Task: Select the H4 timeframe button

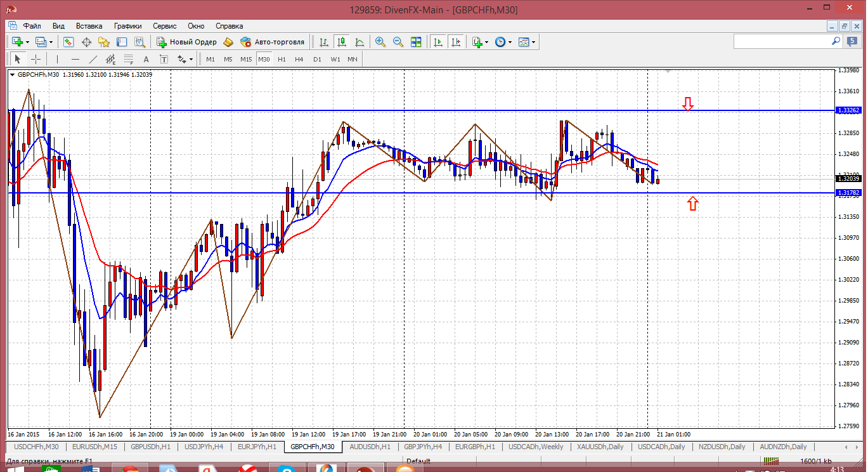Action: 299,59
